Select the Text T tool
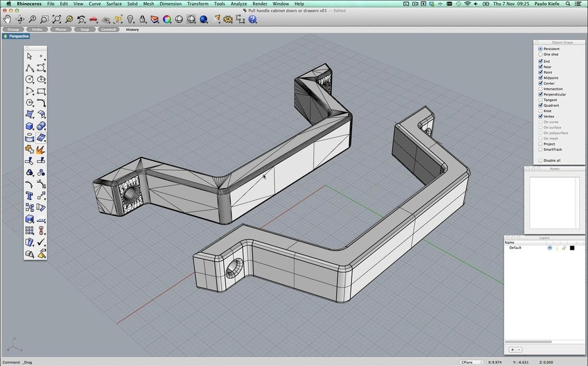The height and width of the screenshot is (366, 588). tap(29, 195)
